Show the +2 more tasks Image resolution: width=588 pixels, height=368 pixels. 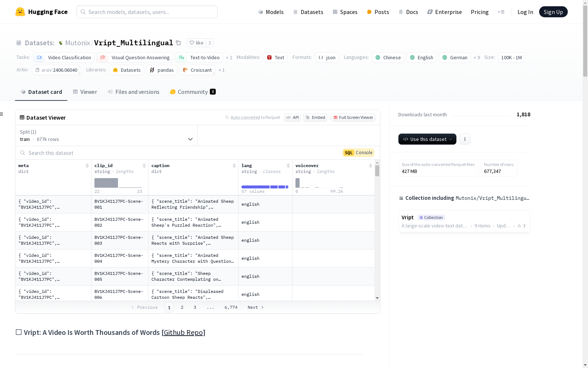[x=229, y=57]
